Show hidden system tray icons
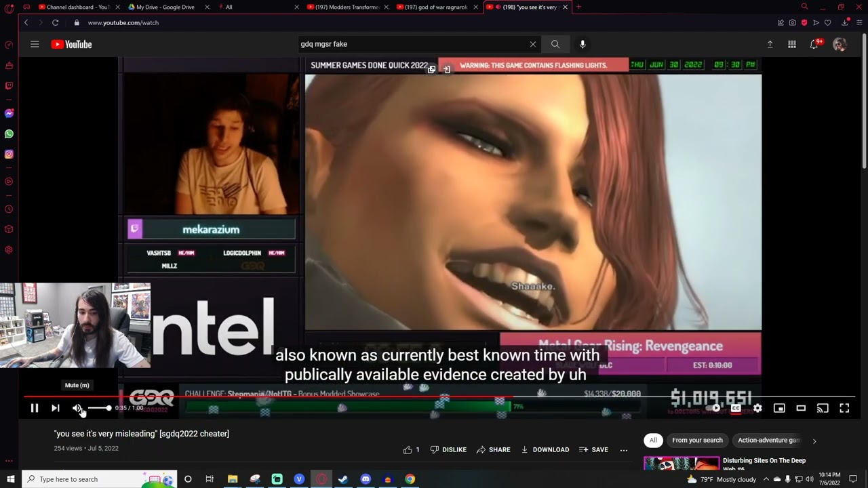This screenshot has height=488, width=868. pyautogui.click(x=766, y=479)
